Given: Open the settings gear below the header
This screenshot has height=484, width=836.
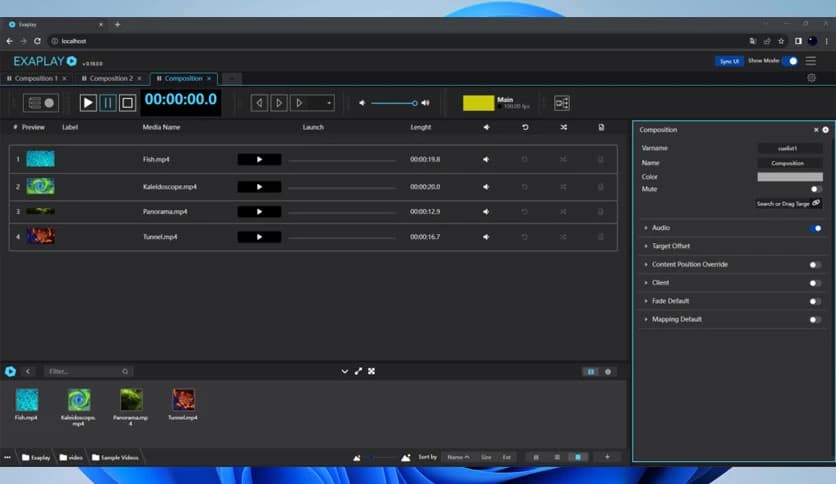Looking at the screenshot, I should pyautogui.click(x=811, y=78).
